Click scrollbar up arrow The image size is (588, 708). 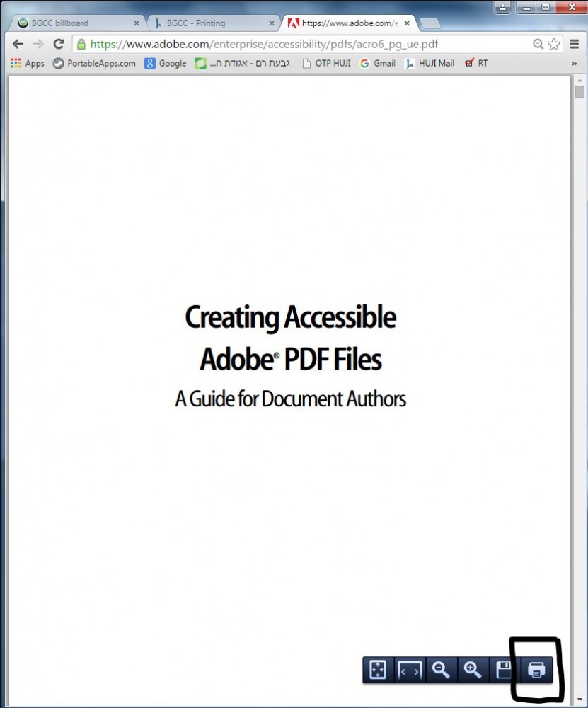580,81
